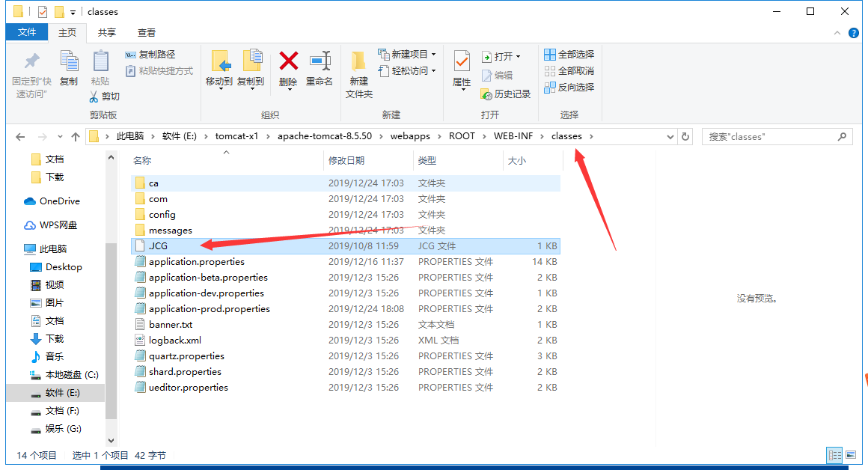Switch to the Home (主页) tab
Viewport: 868px width, 470px height.
67,33
